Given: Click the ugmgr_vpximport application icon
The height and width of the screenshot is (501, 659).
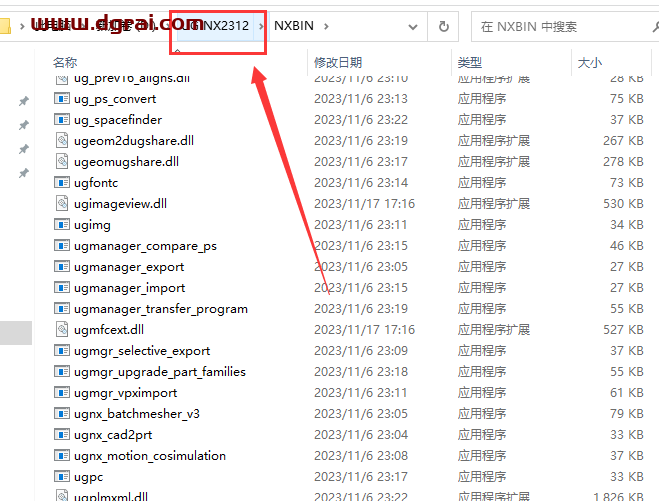Looking at the screenshot, I should coord(62,393).
